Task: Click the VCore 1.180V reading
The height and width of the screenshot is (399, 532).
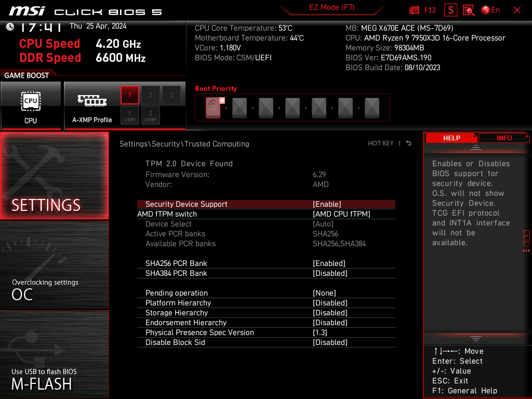Action: click(x=218, y=48)
